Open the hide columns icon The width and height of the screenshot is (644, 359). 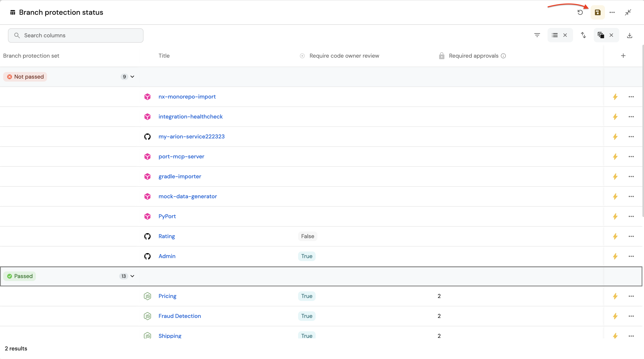tap(601, 35)
